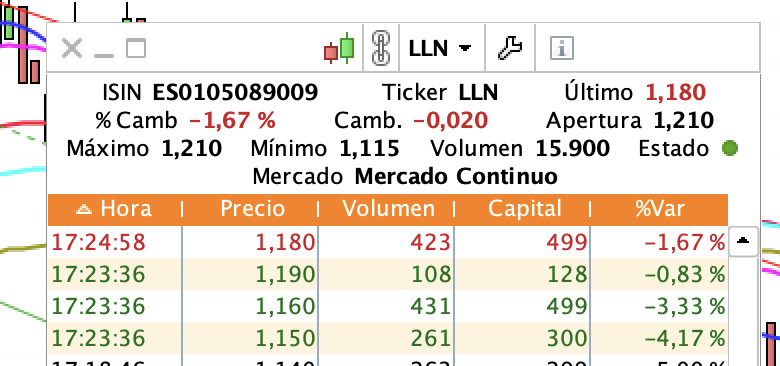Viewport: 780px width, 366px height.
Task: Sort by %Var column header
Action: pyautogui.click(x=660, y=209)
